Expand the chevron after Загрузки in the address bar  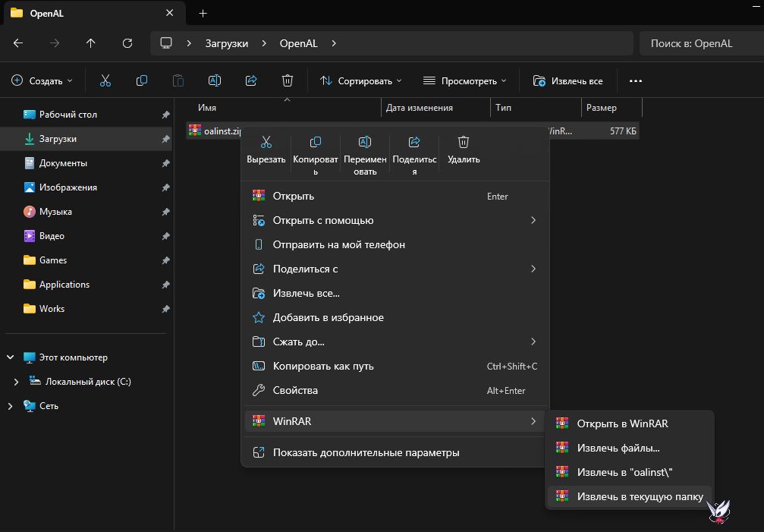(263, 43)
